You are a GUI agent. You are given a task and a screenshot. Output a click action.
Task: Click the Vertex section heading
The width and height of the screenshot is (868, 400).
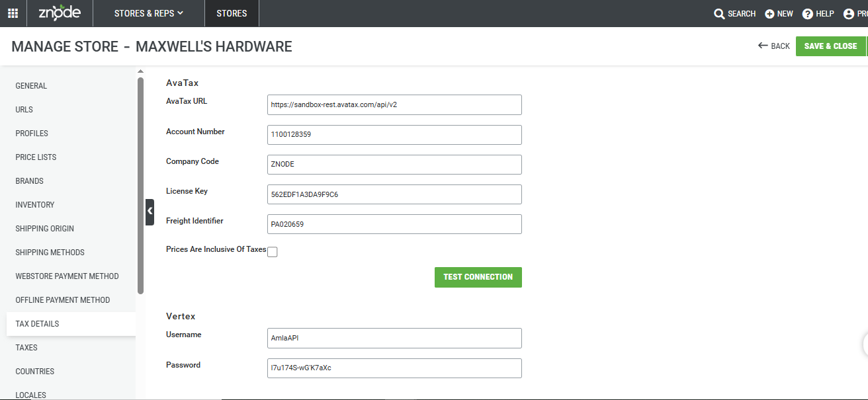pos(181,317)
